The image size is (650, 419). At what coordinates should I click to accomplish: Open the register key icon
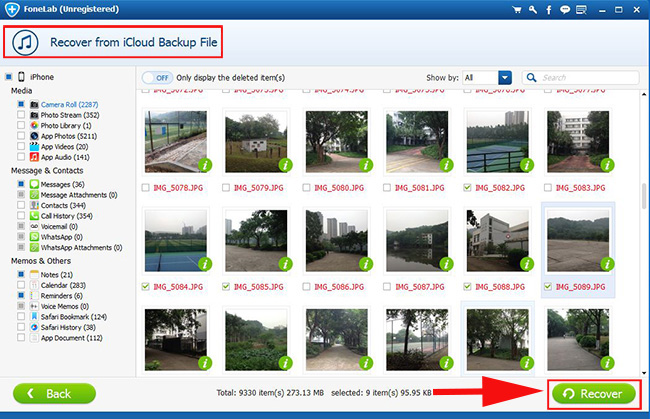533,10
